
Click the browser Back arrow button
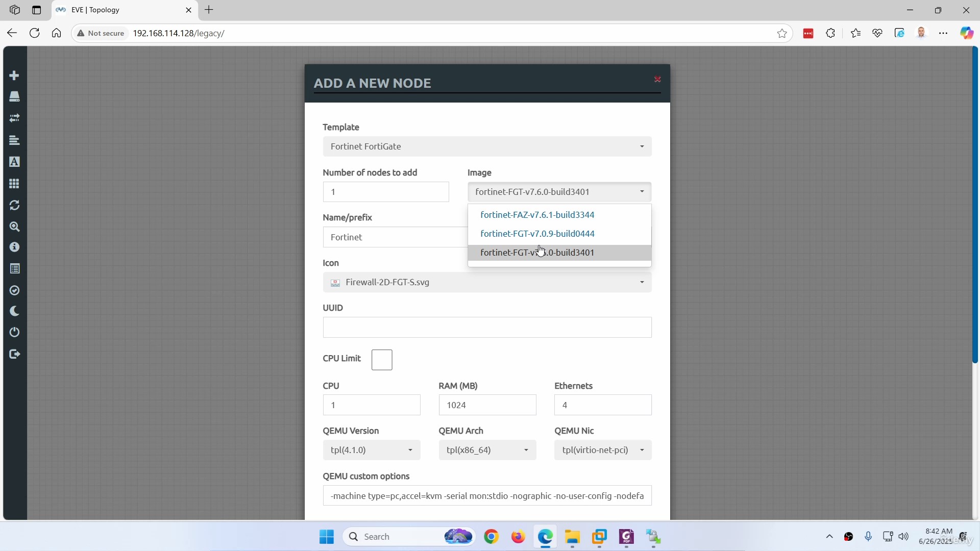click(12, 33)
